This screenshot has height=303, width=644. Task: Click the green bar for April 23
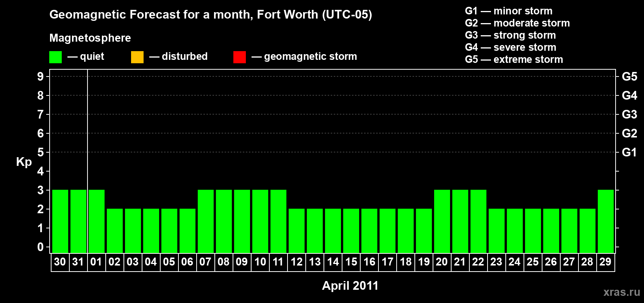click(497, 231)
